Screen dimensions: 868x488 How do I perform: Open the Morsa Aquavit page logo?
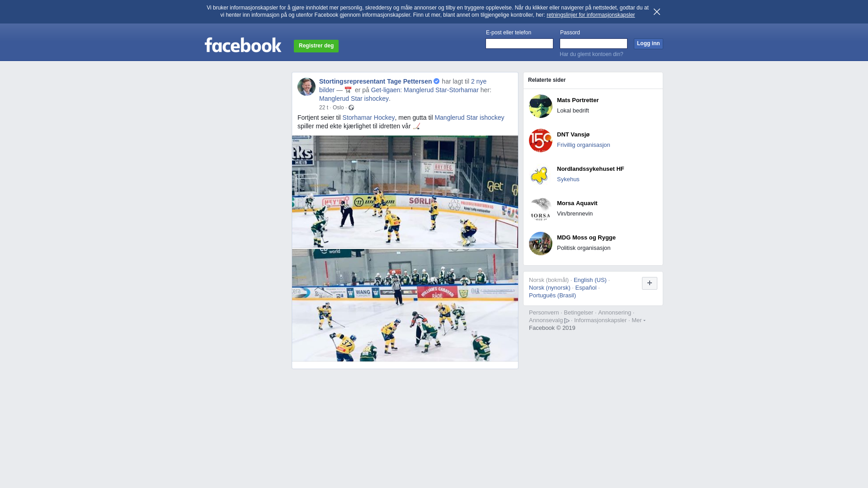[x=541, y=209]
